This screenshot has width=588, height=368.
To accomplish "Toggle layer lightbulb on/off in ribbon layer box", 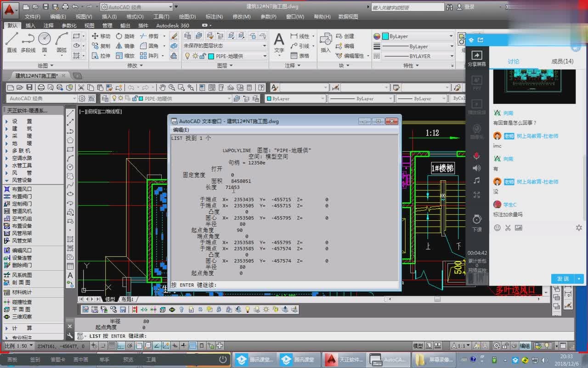I will coord(187,56).
